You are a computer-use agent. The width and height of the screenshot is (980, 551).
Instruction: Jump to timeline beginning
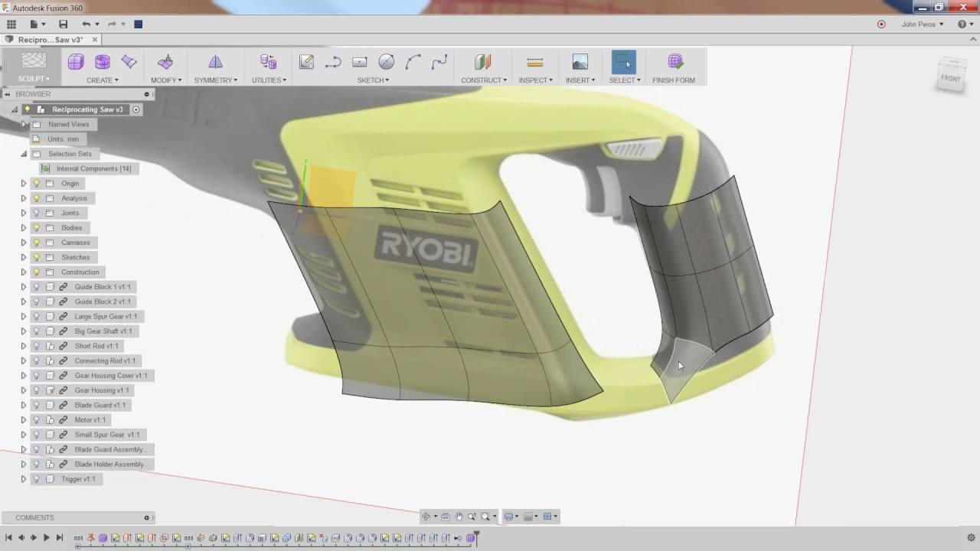click(x=8, y=538)
